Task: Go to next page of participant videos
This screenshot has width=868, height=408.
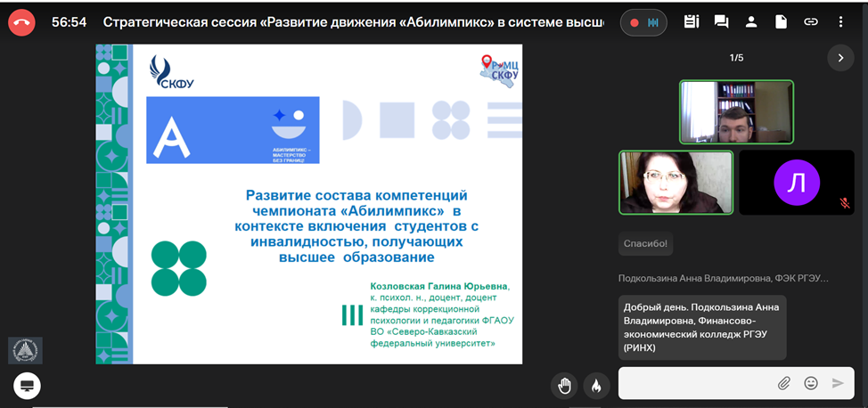Action: click(x=839, y=58)
